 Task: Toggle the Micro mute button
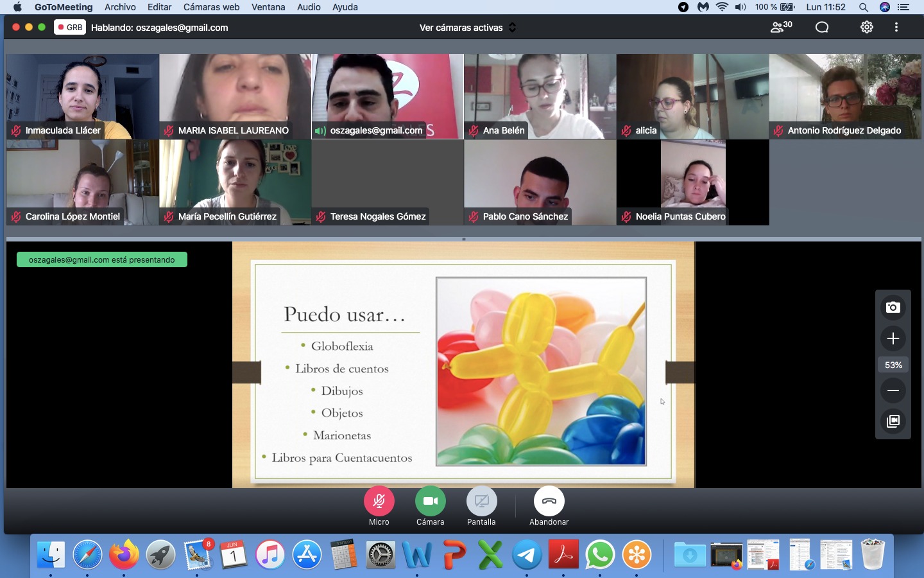pos(379,501)
